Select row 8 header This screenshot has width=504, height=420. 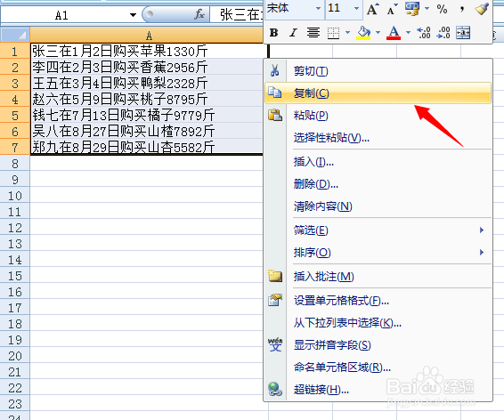(x=15, y=164)
